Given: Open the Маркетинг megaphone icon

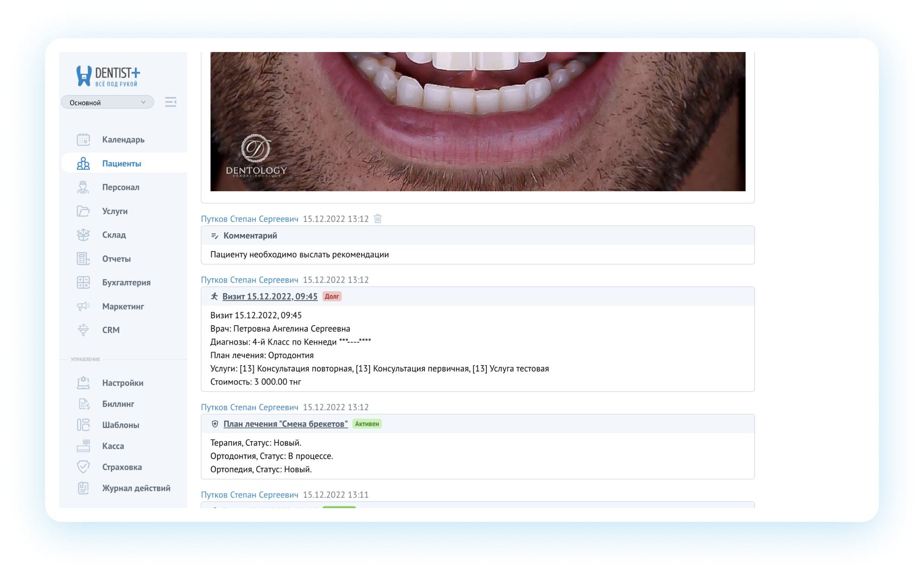Looking at the screenshot, I should coord(83,306).
